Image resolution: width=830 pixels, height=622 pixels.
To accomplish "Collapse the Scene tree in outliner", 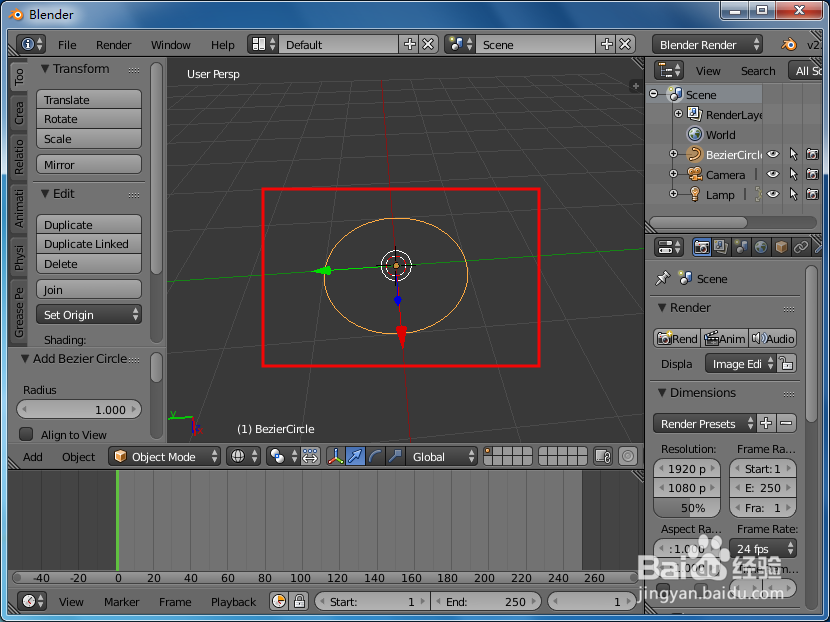I will pyautogui.click(x=654, y=94).
